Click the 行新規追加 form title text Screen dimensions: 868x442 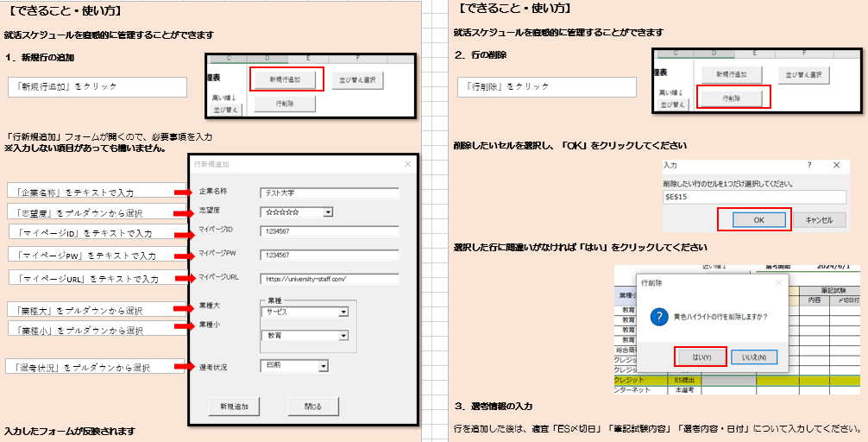click(211, 164)
